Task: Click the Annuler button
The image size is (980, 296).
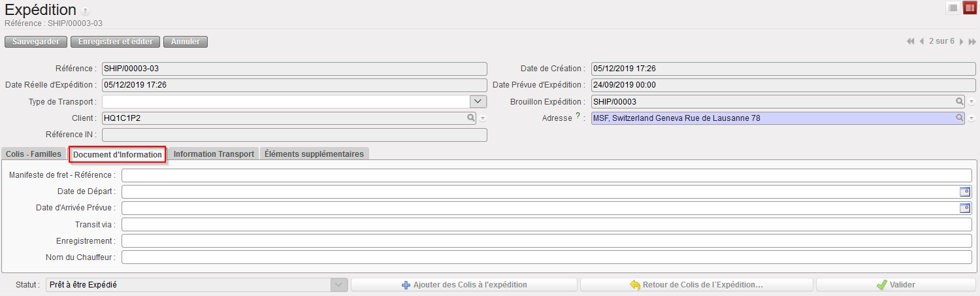Action: [186, 42]
